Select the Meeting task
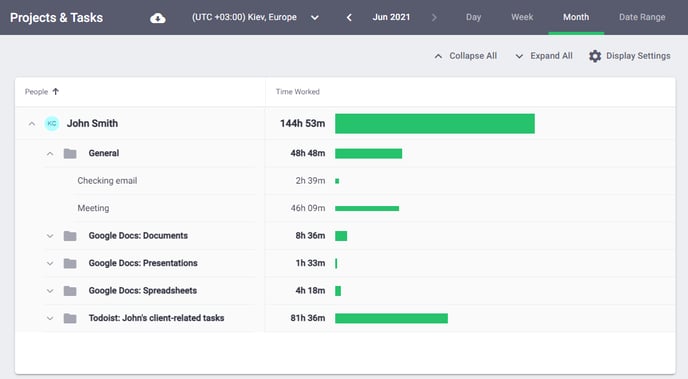Screen dimensions: 688x379 coord(93,208)
